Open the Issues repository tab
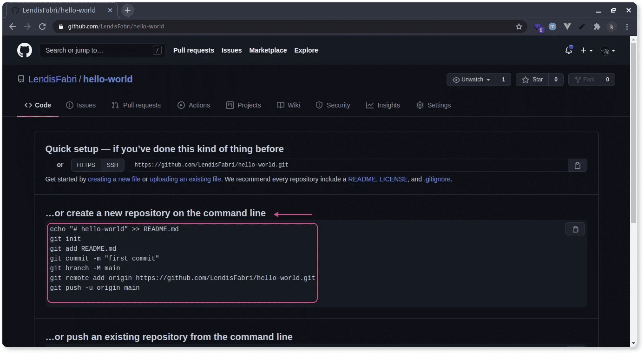 point(81,105)
